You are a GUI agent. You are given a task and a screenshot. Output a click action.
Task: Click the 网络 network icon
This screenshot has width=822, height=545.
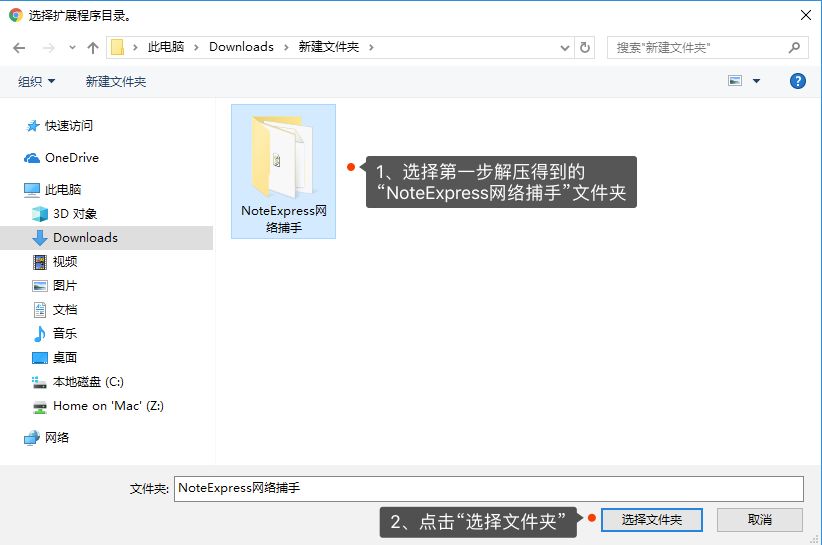32,438
